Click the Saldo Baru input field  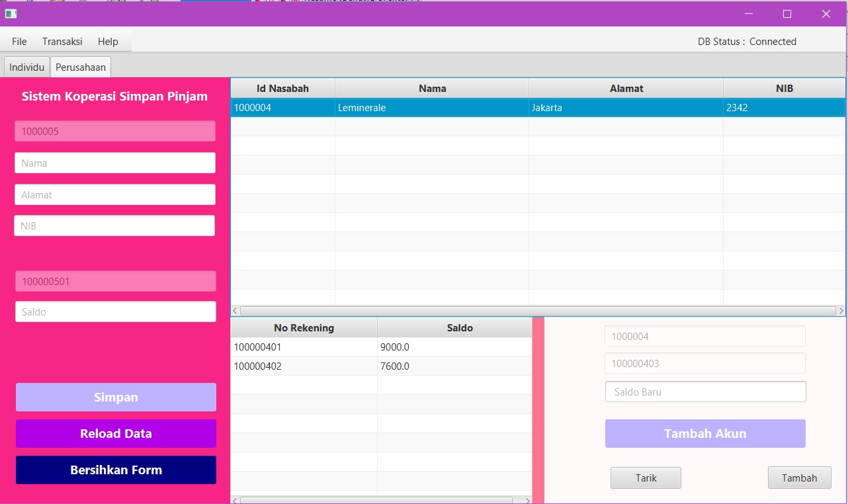pos(704,392)
